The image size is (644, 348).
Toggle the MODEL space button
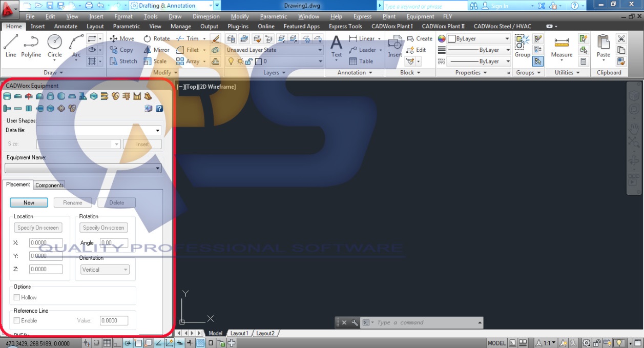pyautogui.click(x=496, y=343)
